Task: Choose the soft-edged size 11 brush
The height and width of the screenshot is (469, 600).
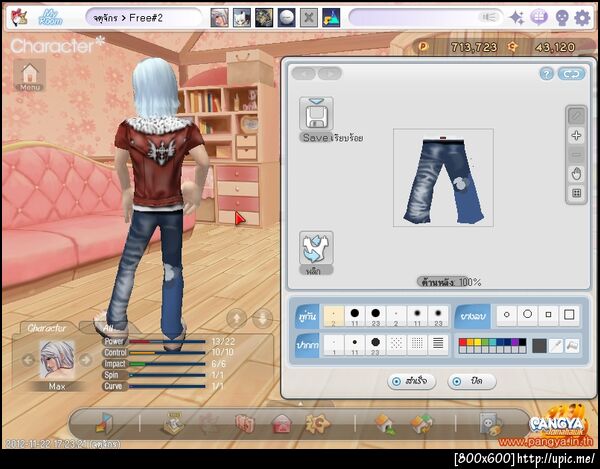Action: pos(417,316)
